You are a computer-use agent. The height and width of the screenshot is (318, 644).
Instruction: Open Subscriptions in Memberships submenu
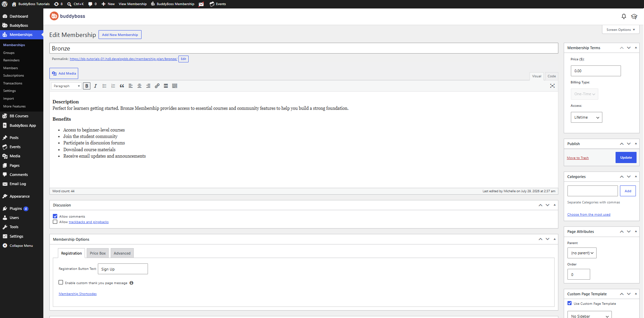point(14,76)
